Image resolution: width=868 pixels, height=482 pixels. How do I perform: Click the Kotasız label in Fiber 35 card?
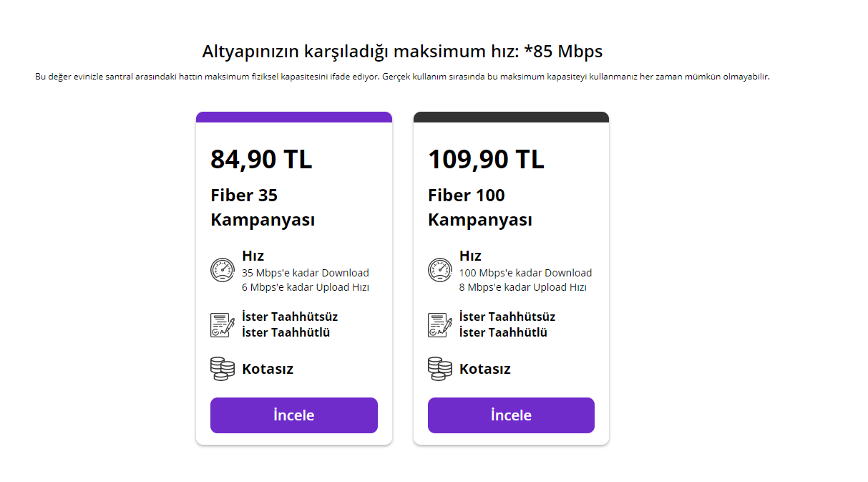click(x=268, y=370)
